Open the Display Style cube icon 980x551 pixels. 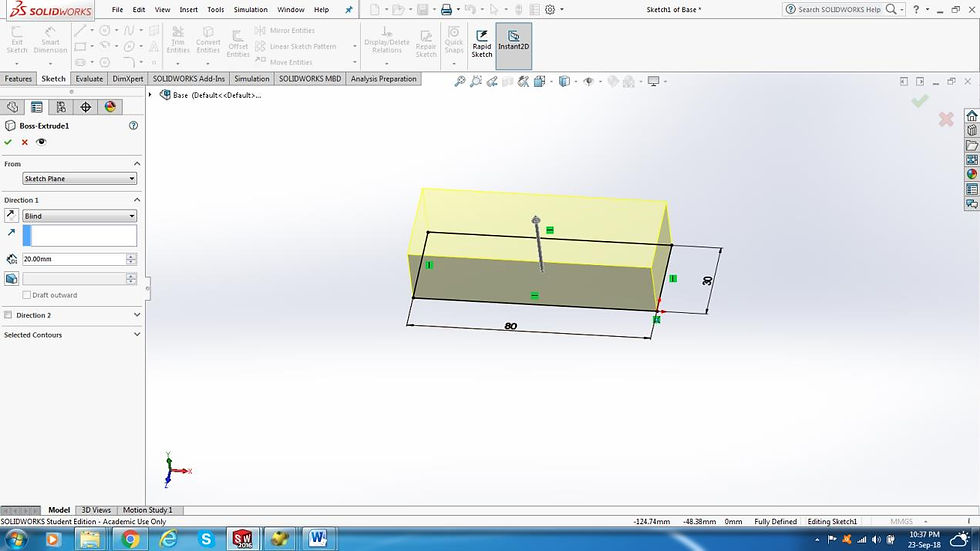[x=564, y=81]
